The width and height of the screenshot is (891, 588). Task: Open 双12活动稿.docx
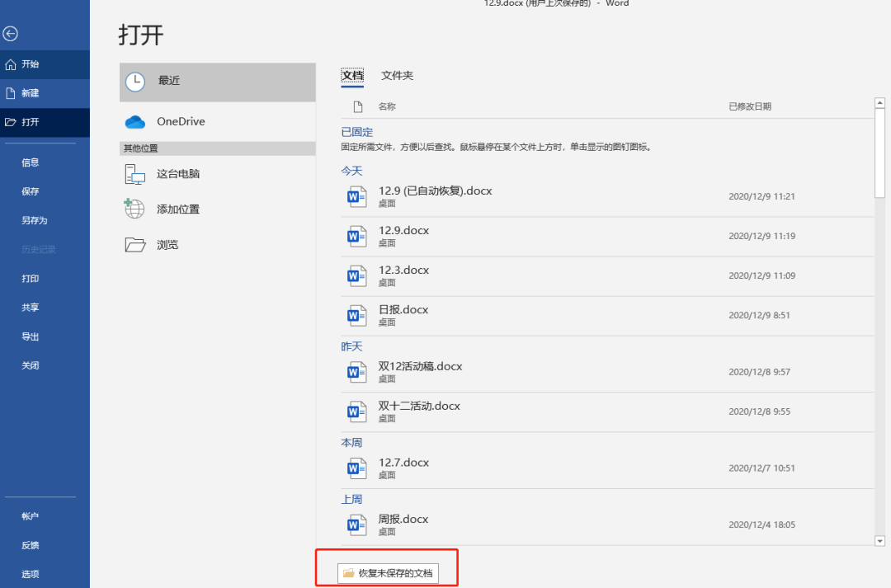point(607,372)
